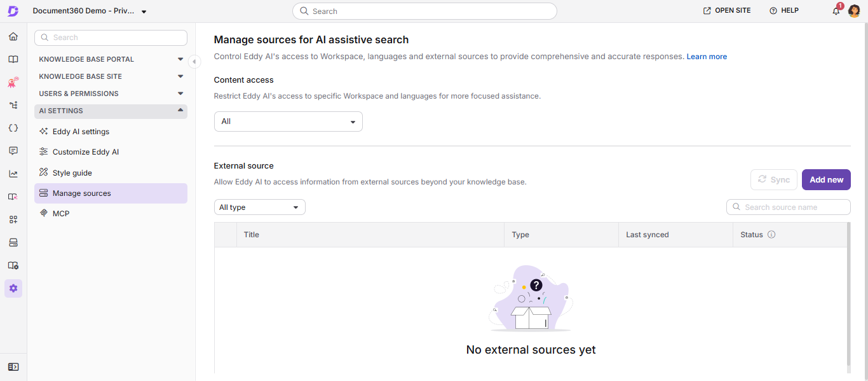Open the All type filter dropdown

pos(260,207)
